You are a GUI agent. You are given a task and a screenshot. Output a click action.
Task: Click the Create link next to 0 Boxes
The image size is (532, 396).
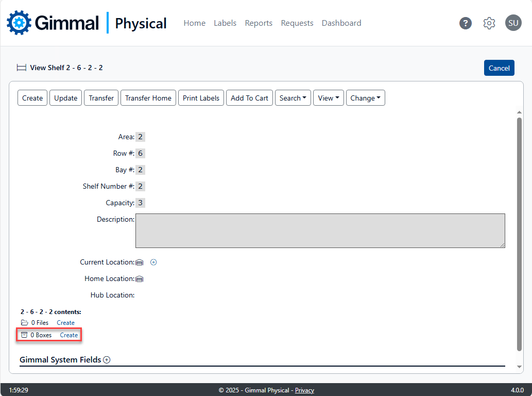[x=69, y=335]
